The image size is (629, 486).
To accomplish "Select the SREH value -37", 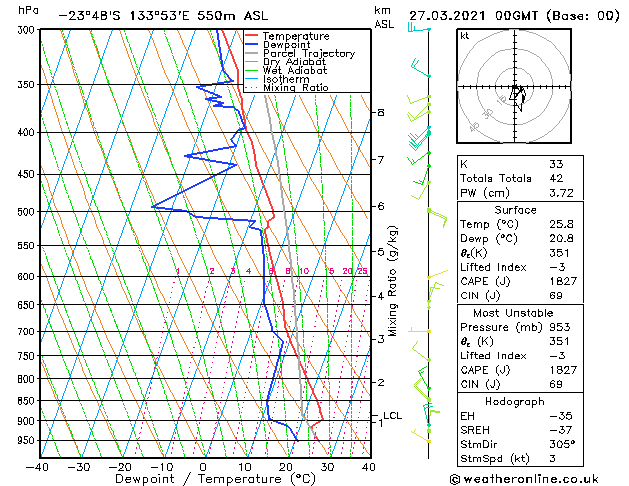I will pyautogui.click(x=561, y=430).
